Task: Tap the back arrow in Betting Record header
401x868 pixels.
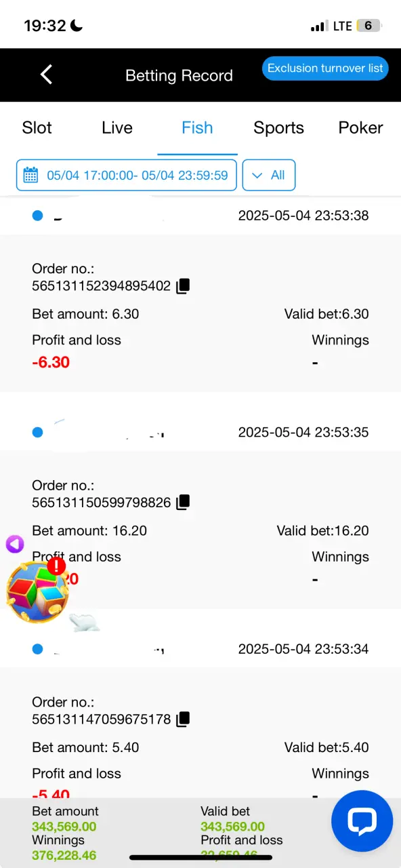Action: [x=46, y=75]
